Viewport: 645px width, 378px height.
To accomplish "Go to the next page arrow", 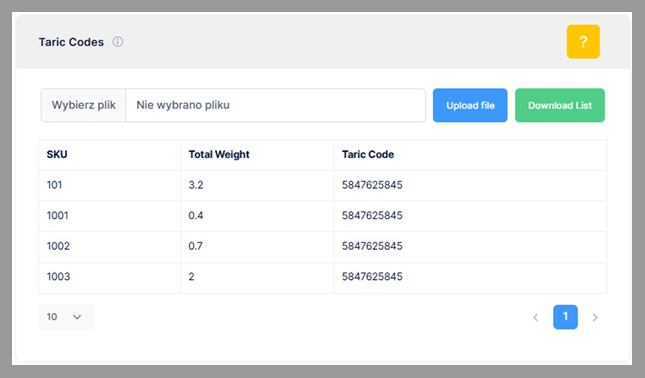I will pyautogui.click(x=595, y=317).
